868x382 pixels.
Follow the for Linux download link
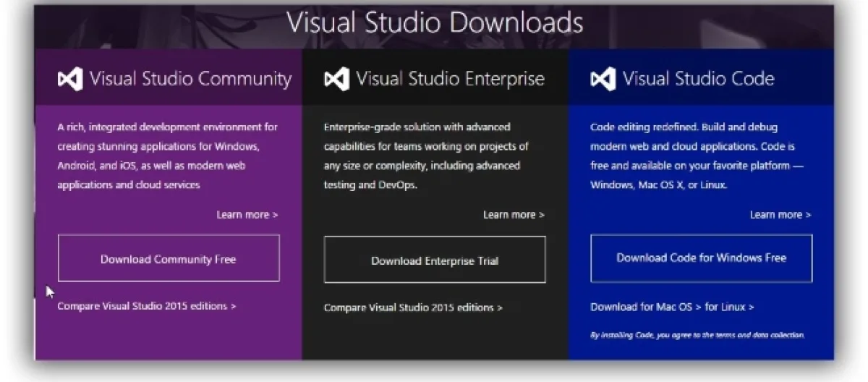(729, 307)
